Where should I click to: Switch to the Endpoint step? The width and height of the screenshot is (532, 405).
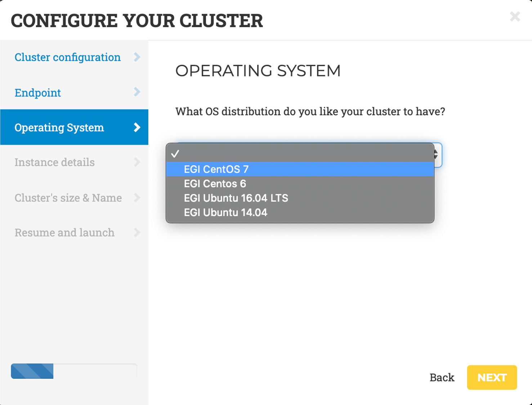37,93
